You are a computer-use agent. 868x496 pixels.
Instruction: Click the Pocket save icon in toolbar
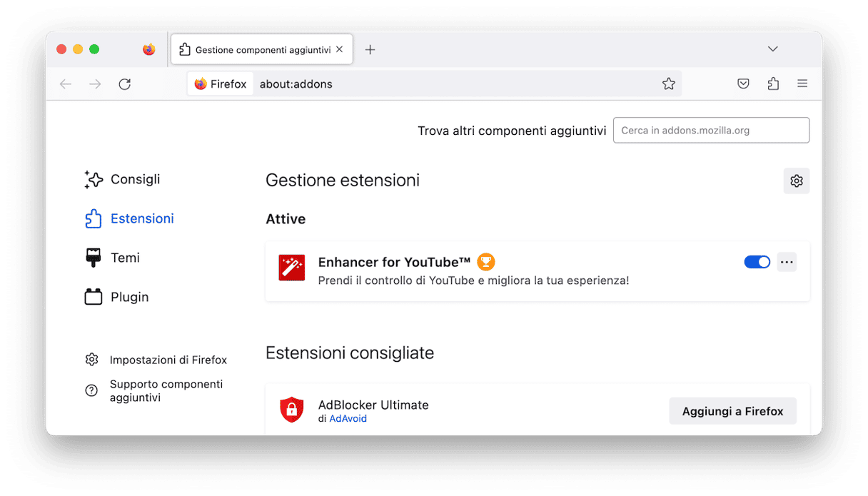[743, 84]
